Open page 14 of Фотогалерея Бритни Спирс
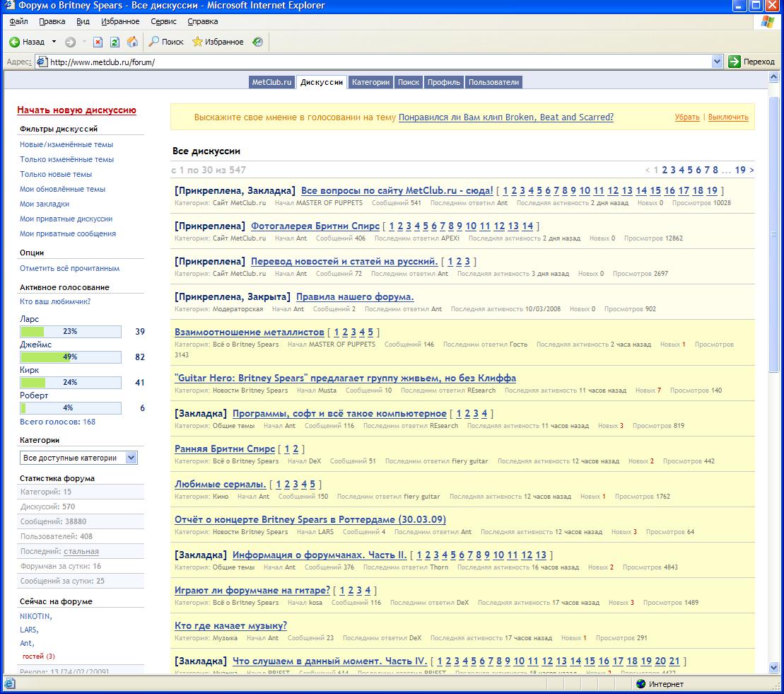 pyautogui.click(x=527, y=226)
